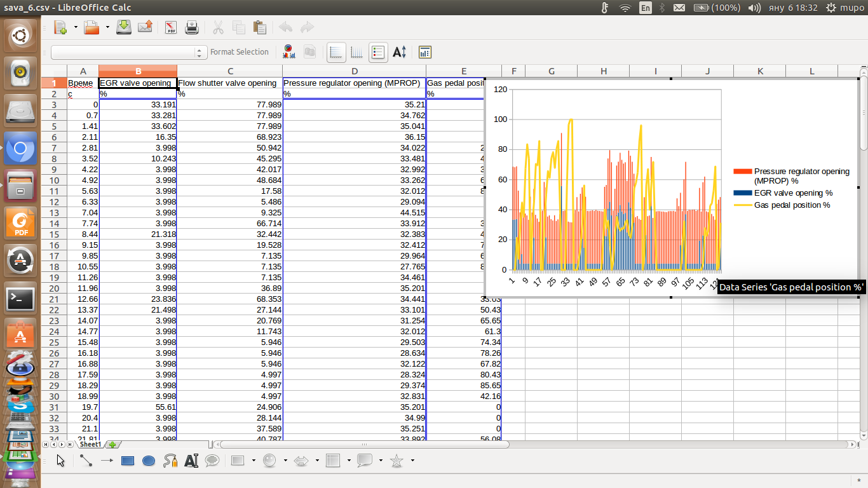Viewport: 868px width, 488px height.
Task: Open the Chart Type dialog icon
Action: pos(289,52)
